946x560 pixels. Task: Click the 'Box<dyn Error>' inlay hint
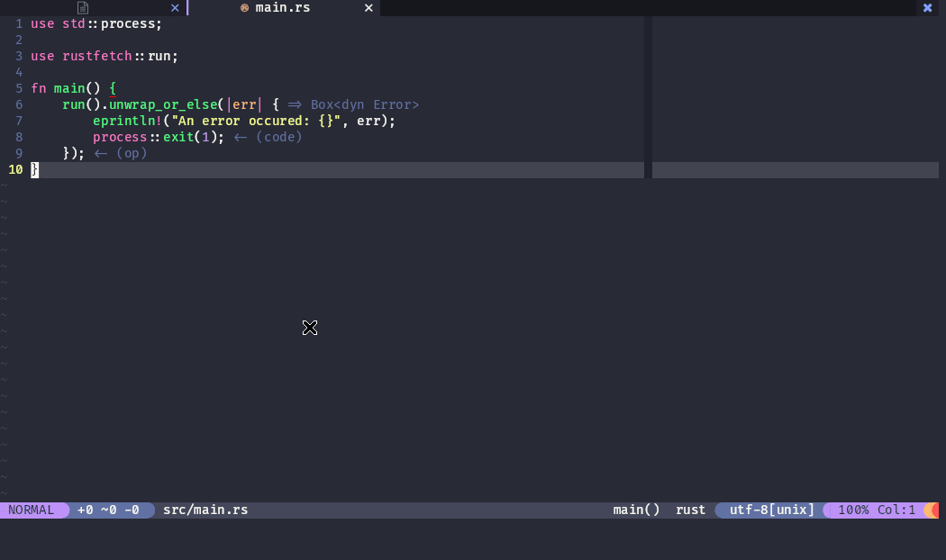(364, 104)
